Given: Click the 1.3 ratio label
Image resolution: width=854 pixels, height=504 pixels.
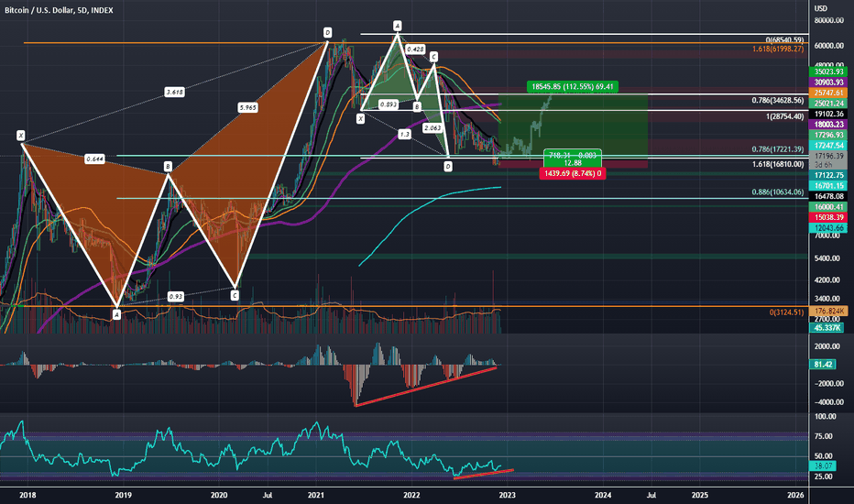Looking at the screenshot, I should 404,134.
